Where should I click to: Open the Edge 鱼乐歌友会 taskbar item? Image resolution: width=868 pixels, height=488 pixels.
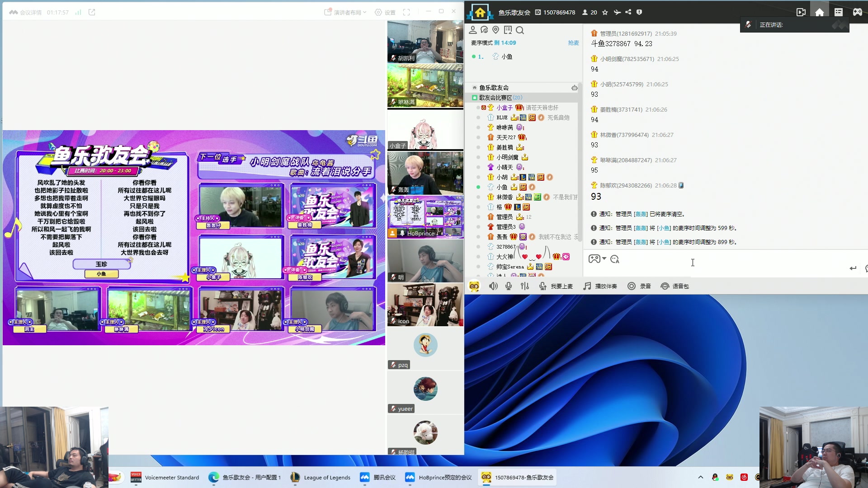click(x=245, y=477)
